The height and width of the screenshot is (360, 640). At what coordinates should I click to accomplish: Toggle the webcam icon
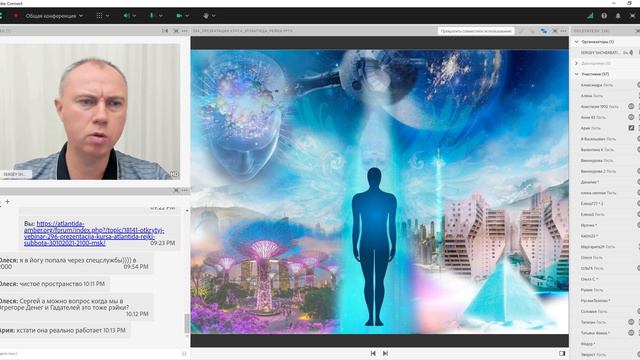pos(179,16)
